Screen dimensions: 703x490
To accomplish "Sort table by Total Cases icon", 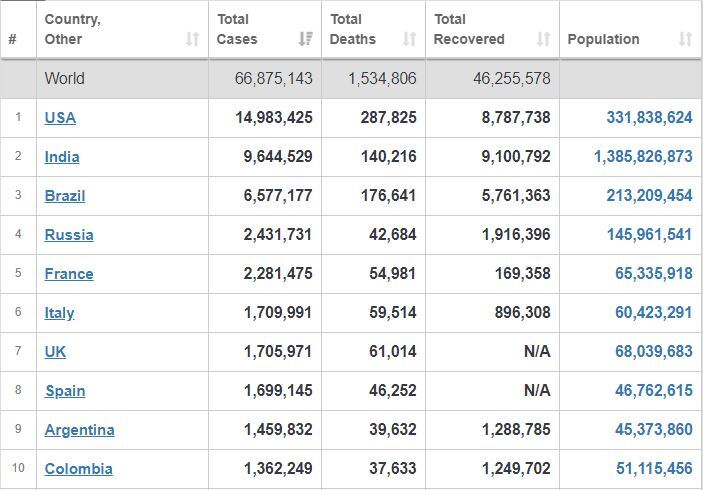I will [x=306, y=39].
